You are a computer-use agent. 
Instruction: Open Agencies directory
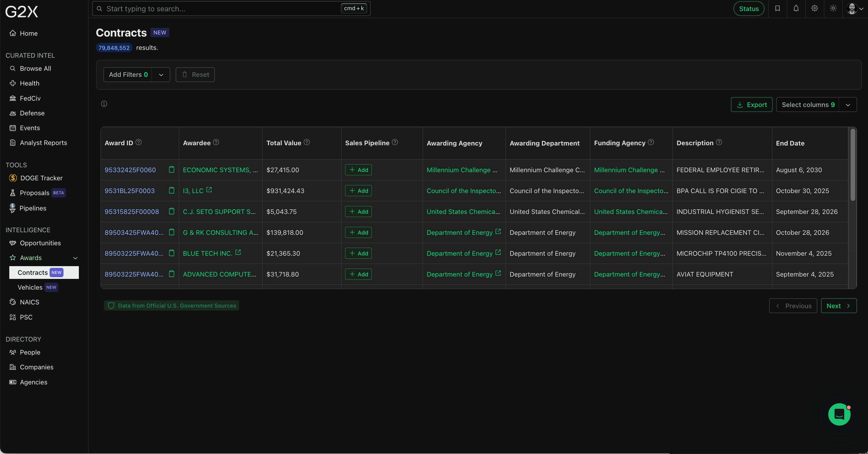click(28, 382)
